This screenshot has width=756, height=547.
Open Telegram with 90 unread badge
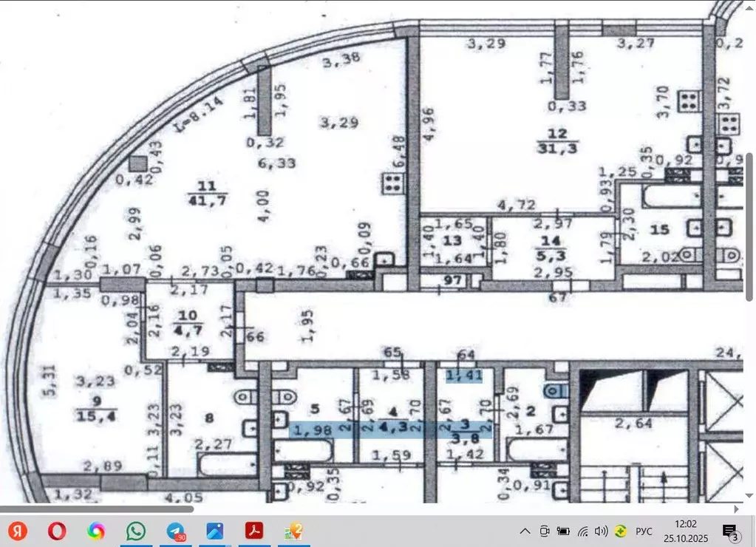point(176,531)
